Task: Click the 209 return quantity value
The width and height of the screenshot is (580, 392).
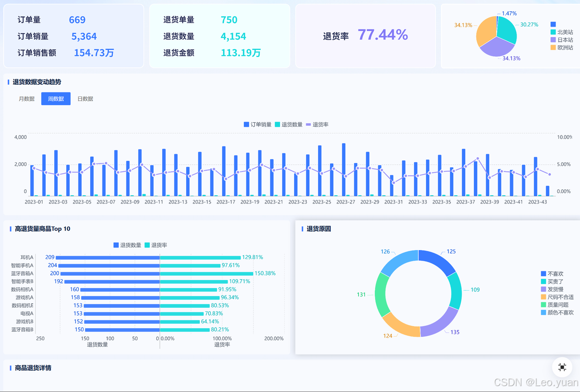Action: tap(50, 257)
